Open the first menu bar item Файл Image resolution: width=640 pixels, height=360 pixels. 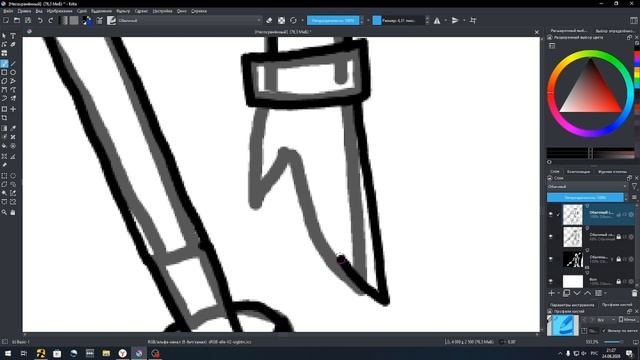coord(8,11)
